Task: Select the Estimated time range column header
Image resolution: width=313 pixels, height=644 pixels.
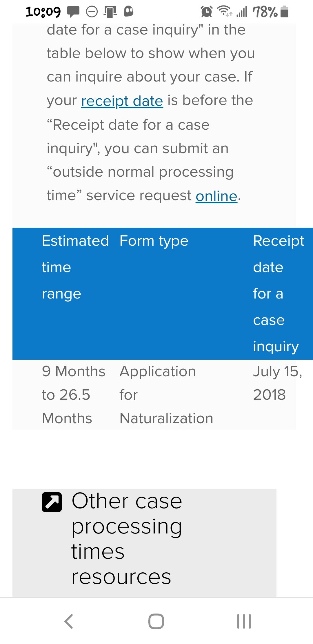Action: coord(75,267)
